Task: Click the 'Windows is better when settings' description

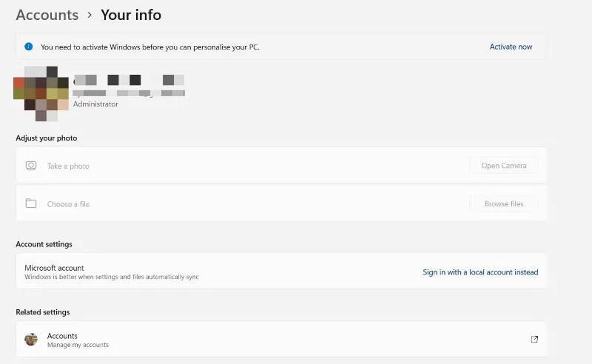Action: (112, 277)
